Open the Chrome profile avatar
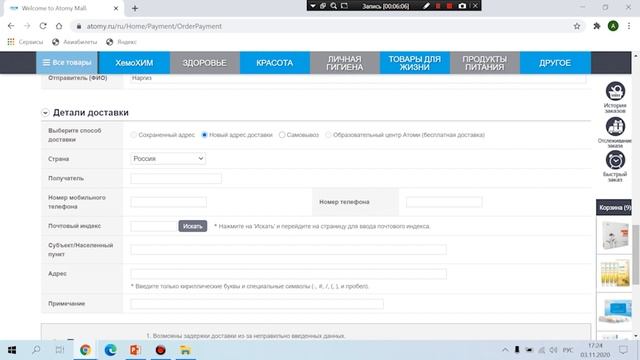This screenshot has width=640, height=360. [x=613, y=26]
